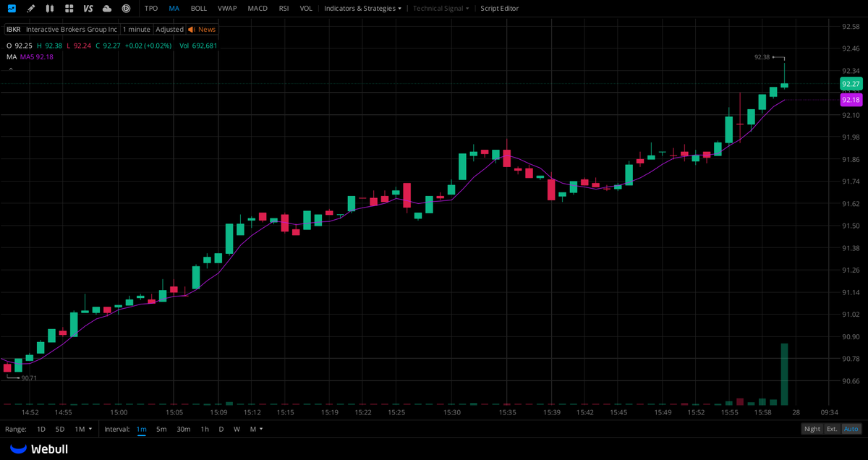Toggle the VOL indicator

coord(306,9)
